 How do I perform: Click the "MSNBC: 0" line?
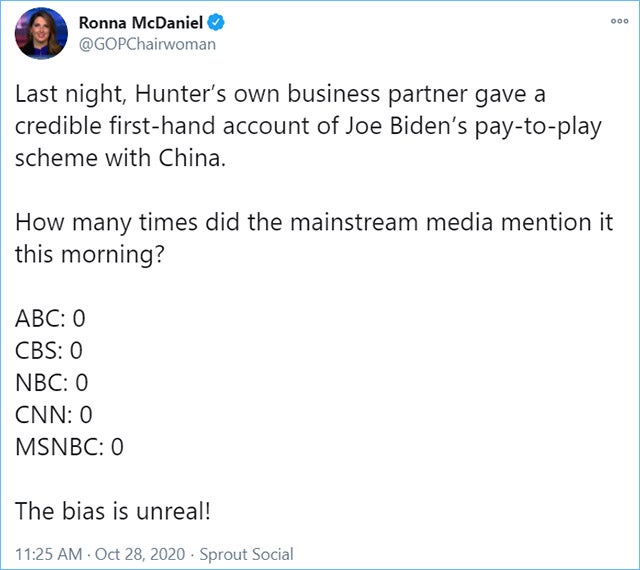69,447
